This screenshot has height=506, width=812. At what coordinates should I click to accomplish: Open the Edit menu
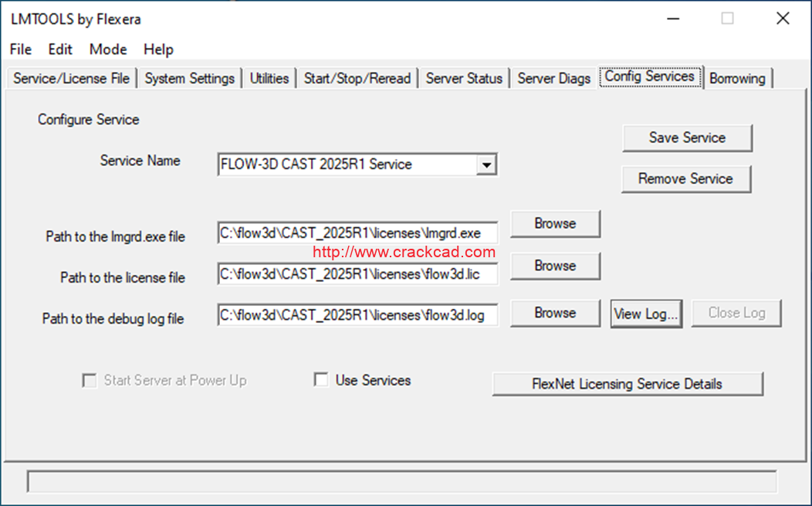(60, 49)
